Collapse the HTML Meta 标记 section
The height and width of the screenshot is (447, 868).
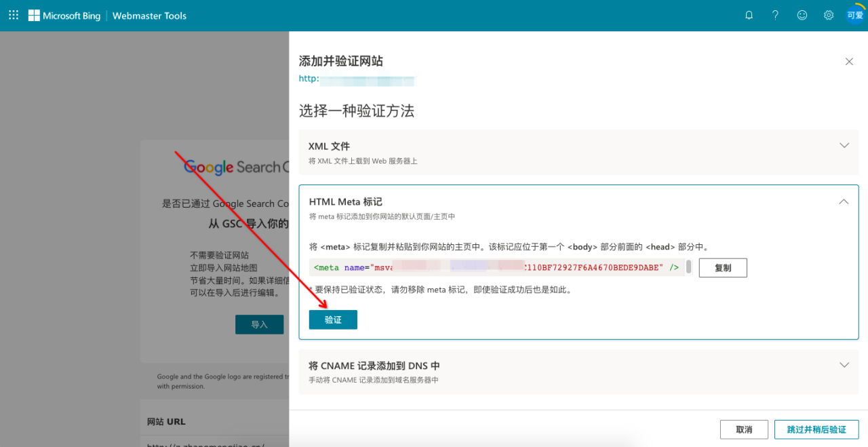[844, 201]
